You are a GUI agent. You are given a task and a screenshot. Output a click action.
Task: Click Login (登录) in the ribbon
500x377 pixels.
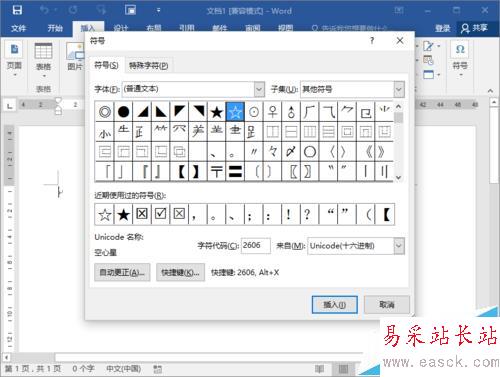(x=442, y=28)
